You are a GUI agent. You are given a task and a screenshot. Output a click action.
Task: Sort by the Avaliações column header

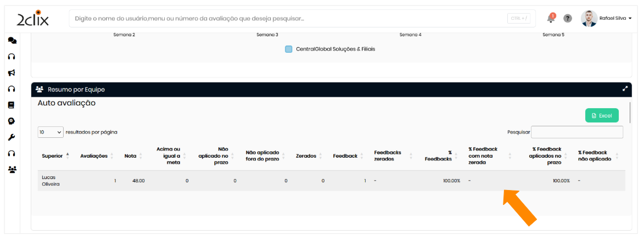[94, 156]
